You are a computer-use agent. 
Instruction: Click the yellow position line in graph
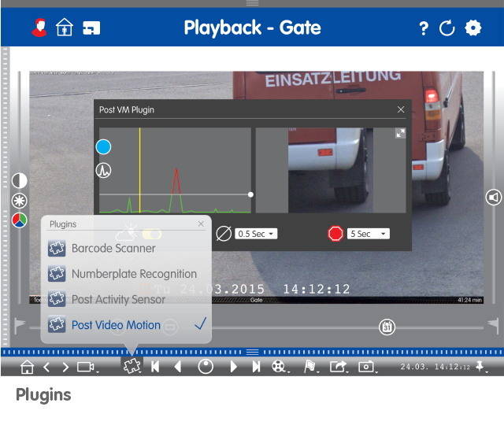139,170
